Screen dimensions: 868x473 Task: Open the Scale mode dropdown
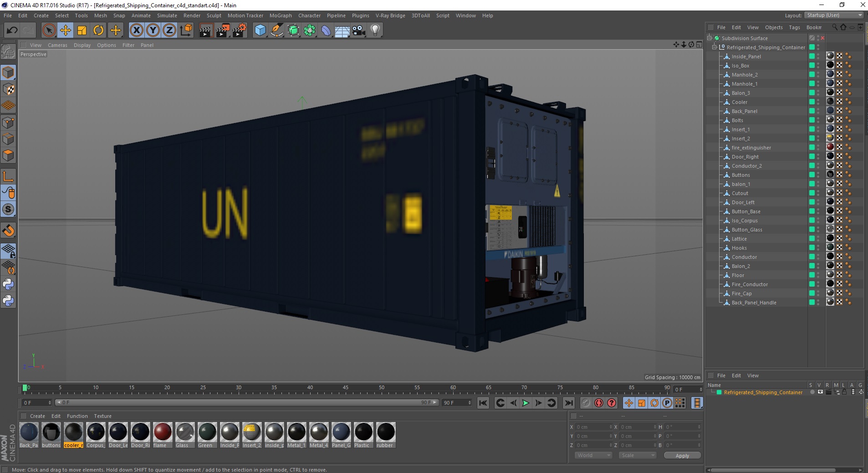pos(637,455)
